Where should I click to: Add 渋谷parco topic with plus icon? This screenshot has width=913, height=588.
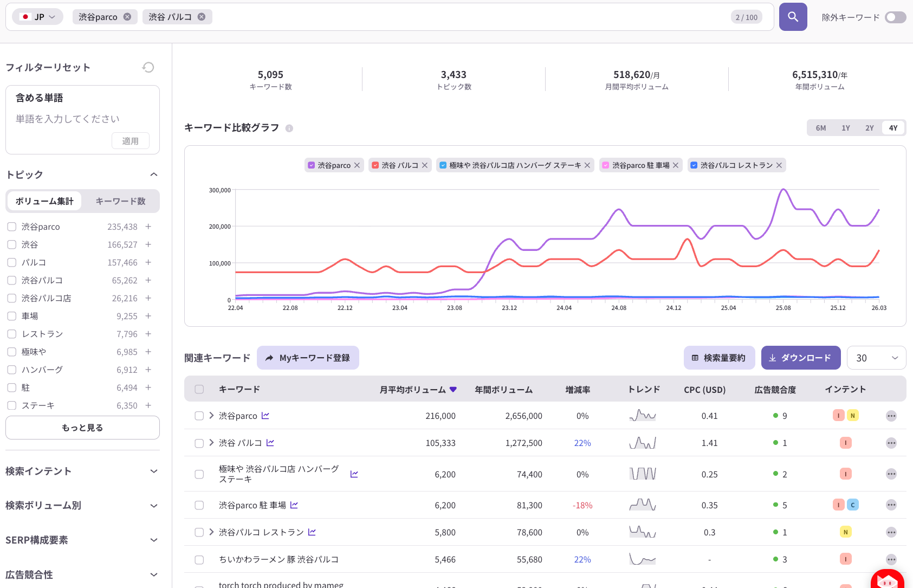(x=148, y=227)
